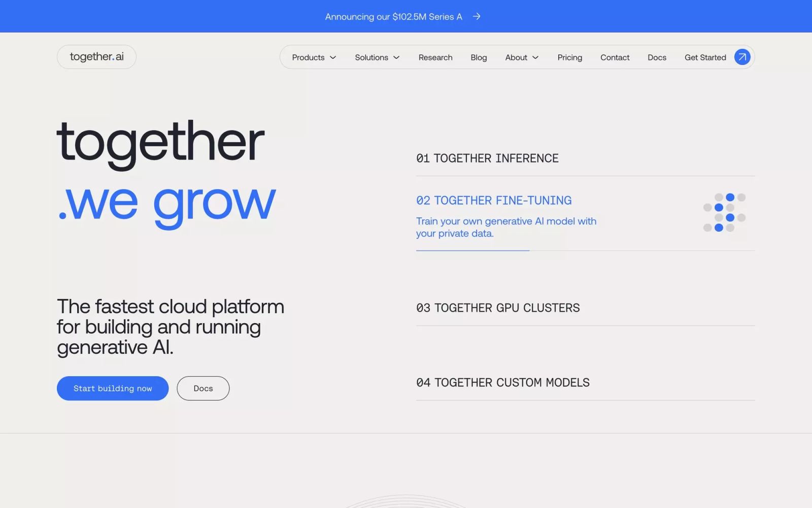Image resolution: width=812 pixels, height=508 pixels.
Task: Click the 'The fastest cloud platform' tagline
Action: click(x=171, y=327)
